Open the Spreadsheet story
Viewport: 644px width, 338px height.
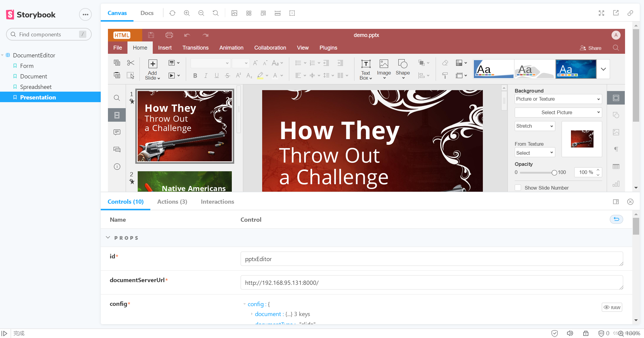36,87
